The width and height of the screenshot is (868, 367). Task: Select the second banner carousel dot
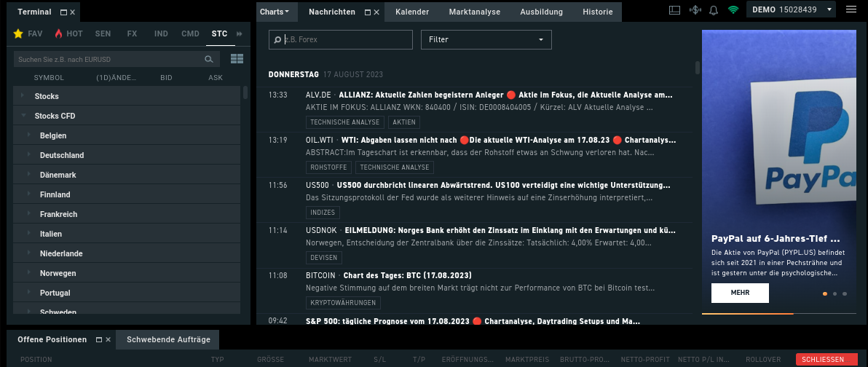[835, 294]
